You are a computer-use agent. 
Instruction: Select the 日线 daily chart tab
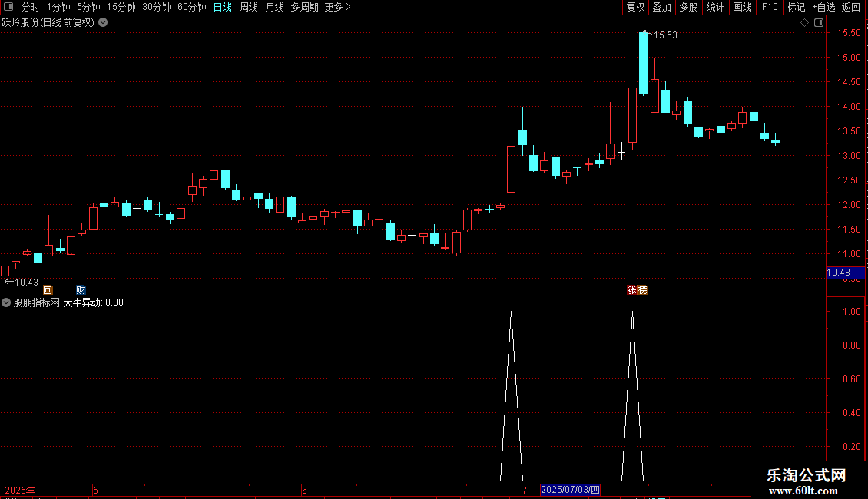tap(223, 7)
